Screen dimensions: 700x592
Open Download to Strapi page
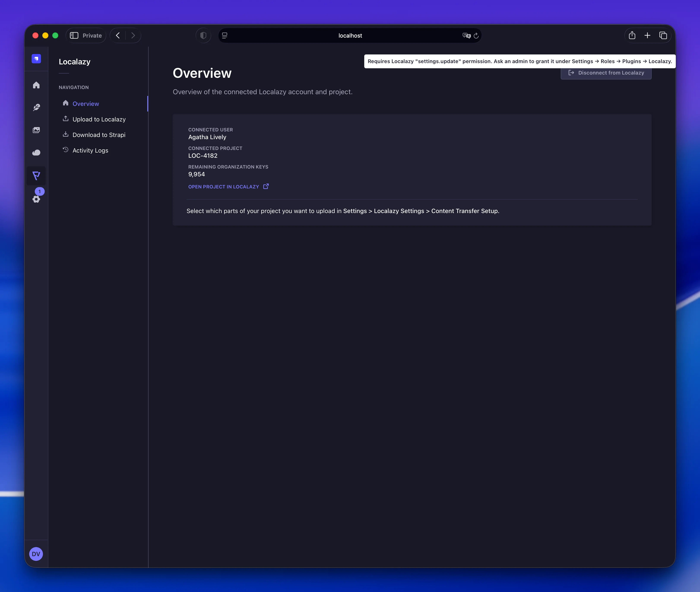click(99, 135)
